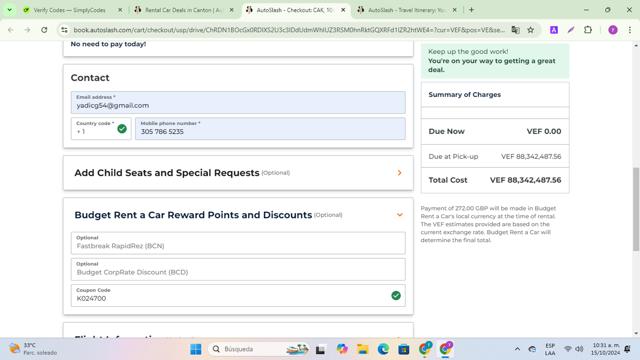Open site information icon in address bar
640x360 pixels.
tap(64, 30)
